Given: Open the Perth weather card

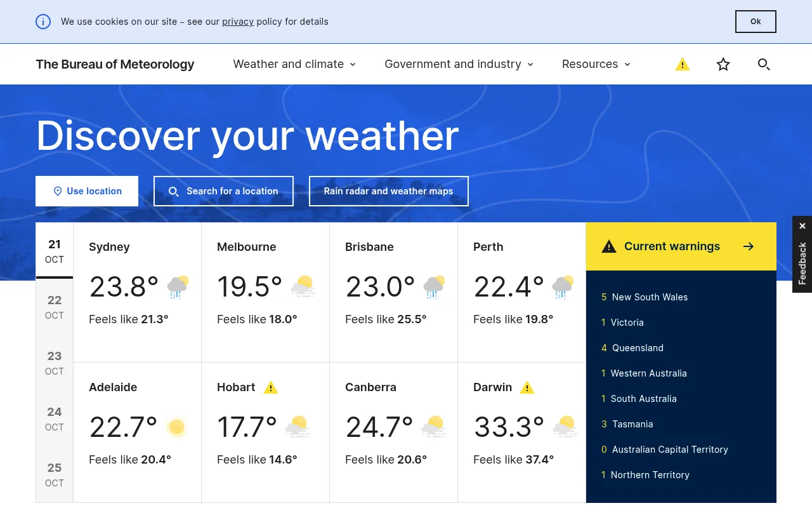Looking at the screenshot, I should 522,292.
